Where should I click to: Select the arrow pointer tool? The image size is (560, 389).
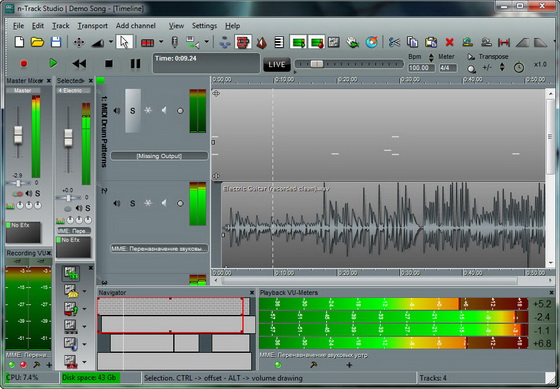pyautogui.click(x=124, y=42)
